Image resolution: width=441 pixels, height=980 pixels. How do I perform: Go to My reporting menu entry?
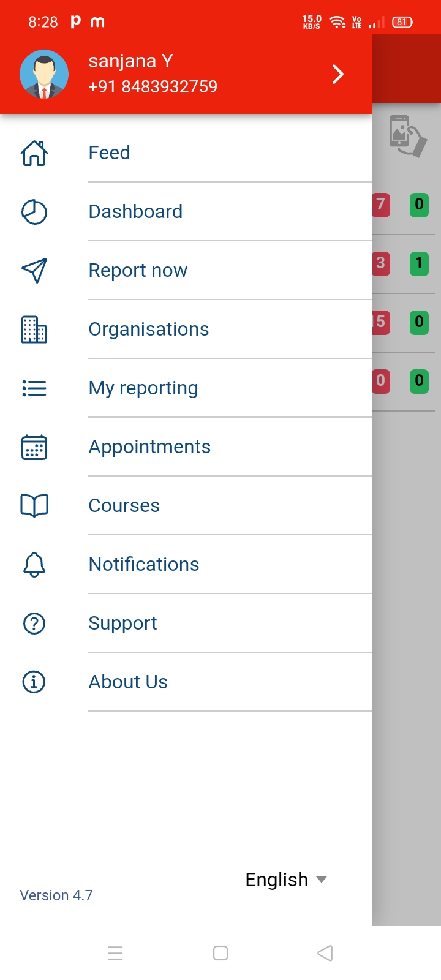[143, 388]
